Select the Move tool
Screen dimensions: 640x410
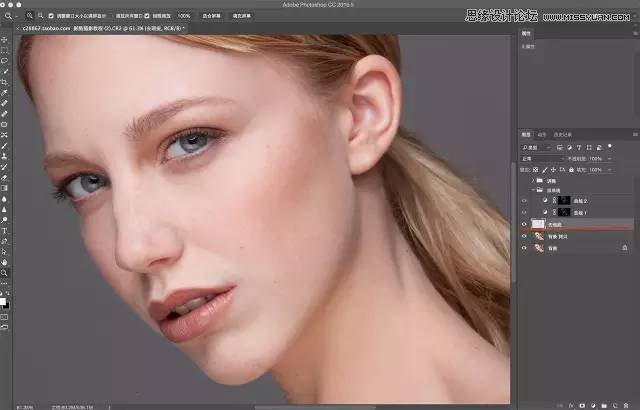pos(5,39)
